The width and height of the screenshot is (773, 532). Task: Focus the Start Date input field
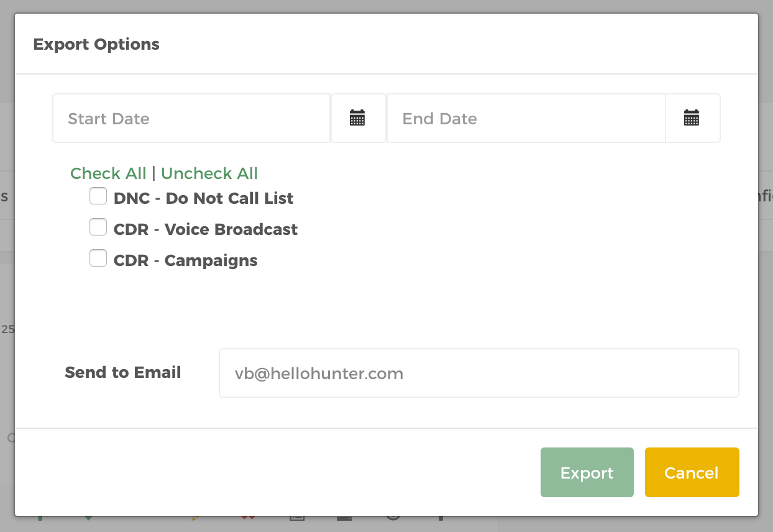[x=191, y=118]
